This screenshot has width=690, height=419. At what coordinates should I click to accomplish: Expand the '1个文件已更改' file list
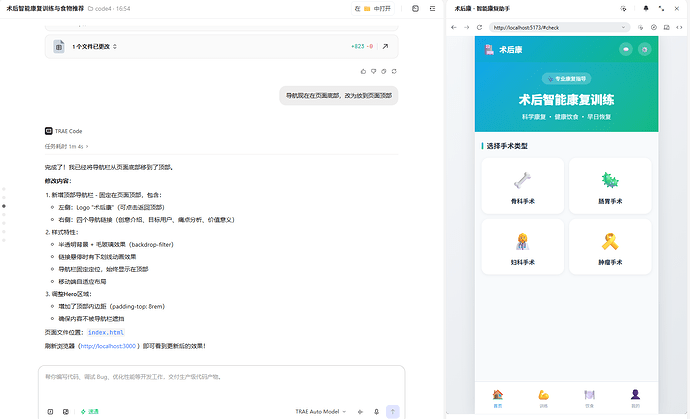click(x=94, y=46)
